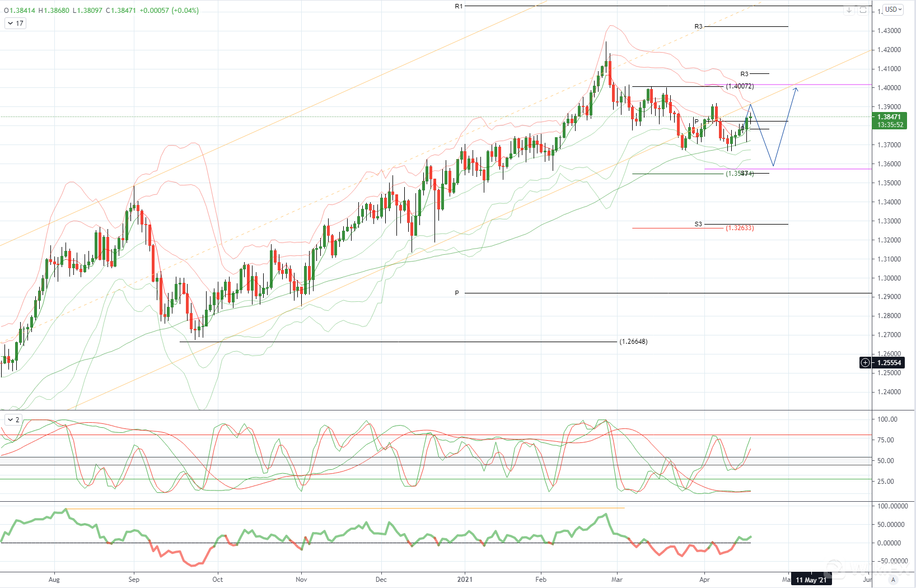
Task: Open the USD currency dropdown
Action: [893, 10]
